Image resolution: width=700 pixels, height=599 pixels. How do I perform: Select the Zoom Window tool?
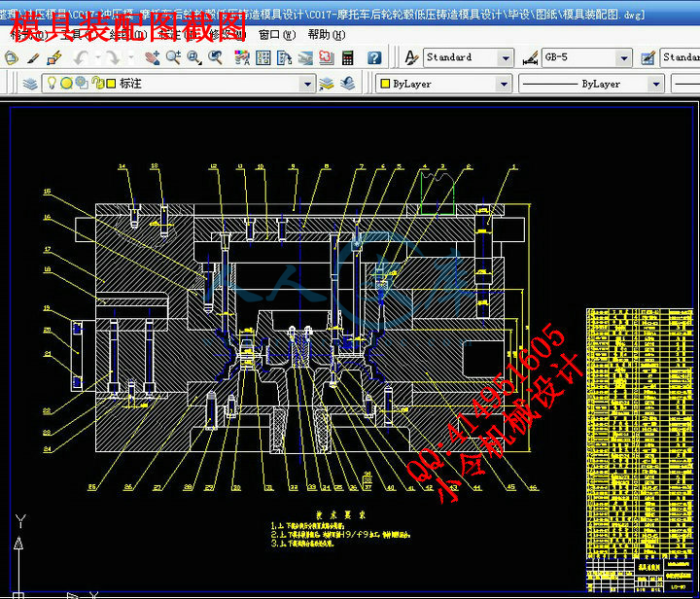coord(194,58)
